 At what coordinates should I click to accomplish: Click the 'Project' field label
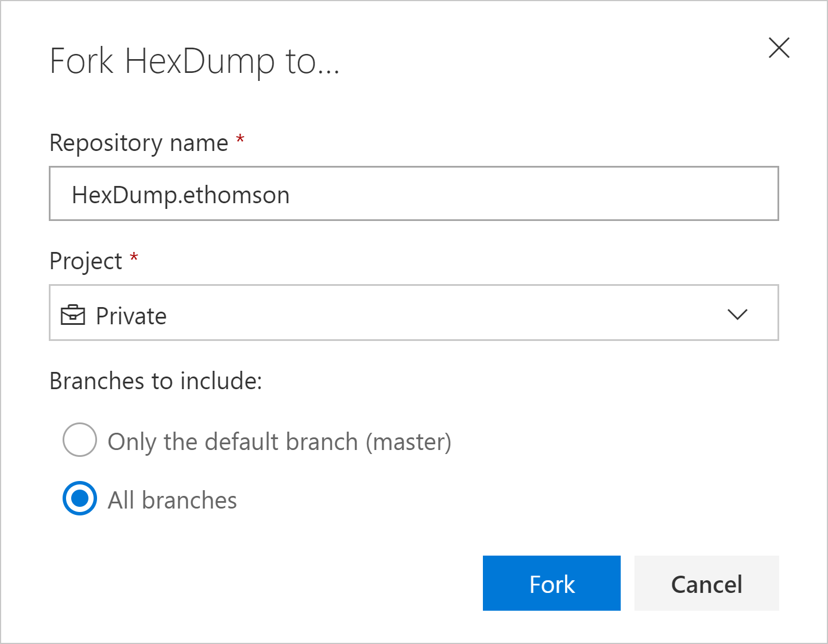86,261
